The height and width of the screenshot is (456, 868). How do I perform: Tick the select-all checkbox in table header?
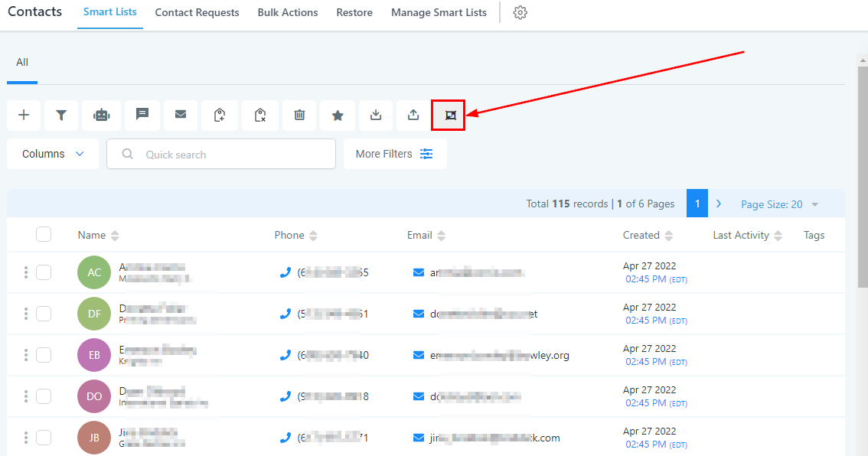44,235
